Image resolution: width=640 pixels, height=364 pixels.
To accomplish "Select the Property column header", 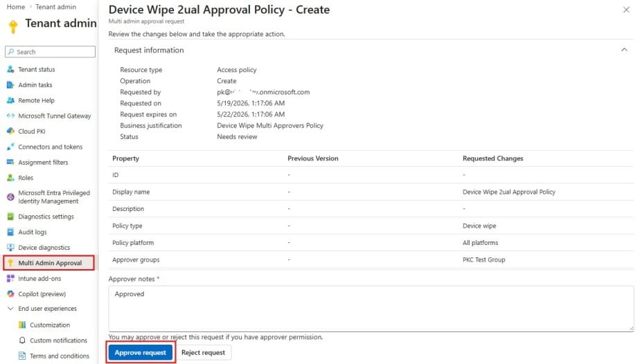I will click(x=126, y=158).
